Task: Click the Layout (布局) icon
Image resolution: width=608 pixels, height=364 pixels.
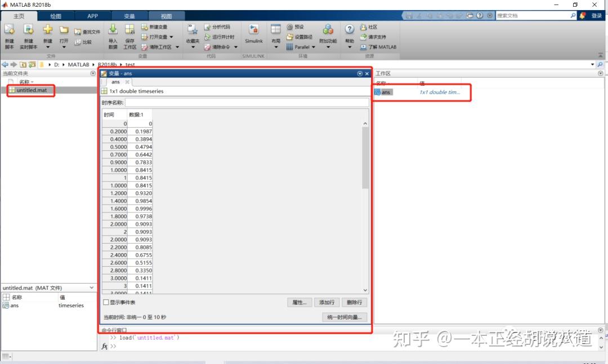Action: [276, 29]
